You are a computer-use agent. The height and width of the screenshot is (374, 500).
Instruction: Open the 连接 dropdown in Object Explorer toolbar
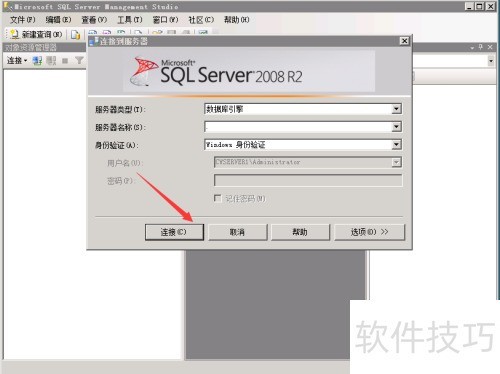tap(17, 61)
